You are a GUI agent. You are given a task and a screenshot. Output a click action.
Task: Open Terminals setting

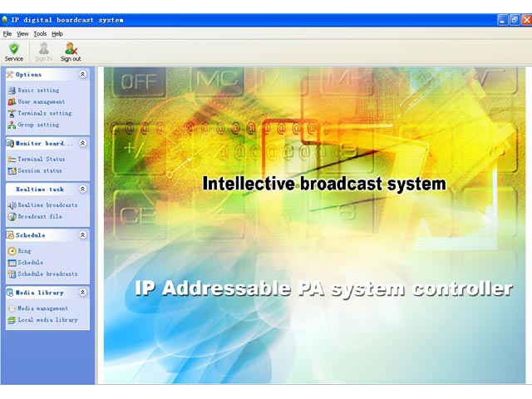(x=44, y=113)
